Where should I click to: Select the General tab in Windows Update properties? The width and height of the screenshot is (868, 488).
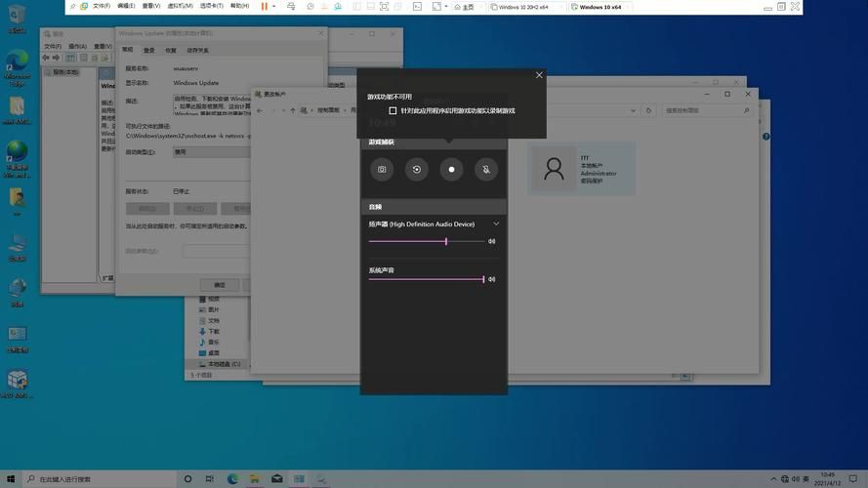click(x=128, y=50)
